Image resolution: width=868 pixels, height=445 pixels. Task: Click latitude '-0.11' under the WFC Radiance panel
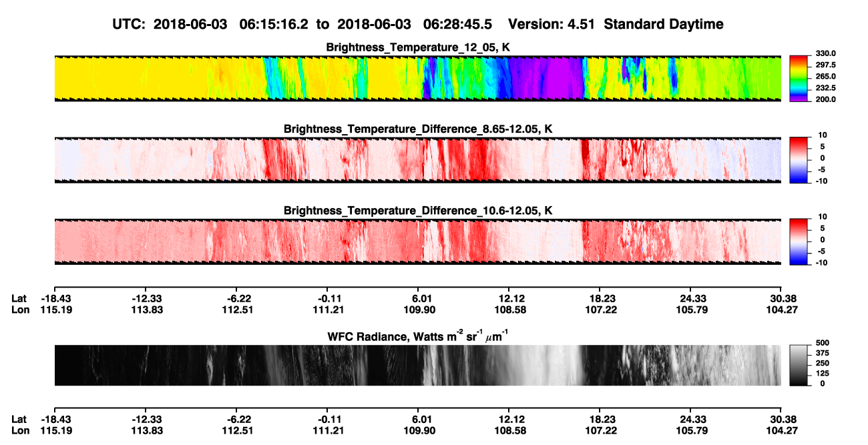click(328, 419)
